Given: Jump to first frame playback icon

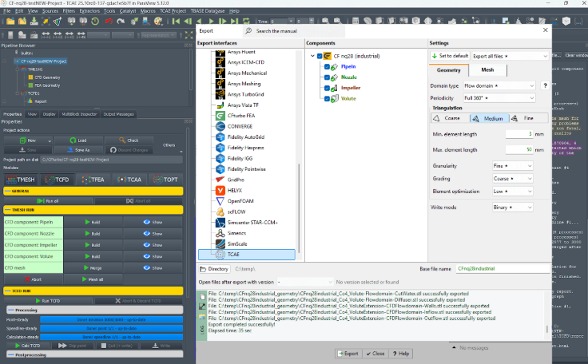Looking at the screenshot, I should point(176,22).
